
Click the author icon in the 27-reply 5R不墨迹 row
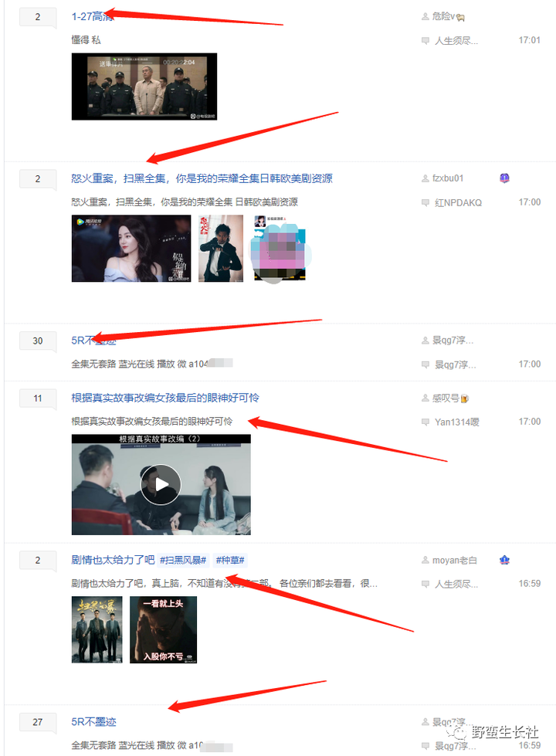[x=425, y=722]
